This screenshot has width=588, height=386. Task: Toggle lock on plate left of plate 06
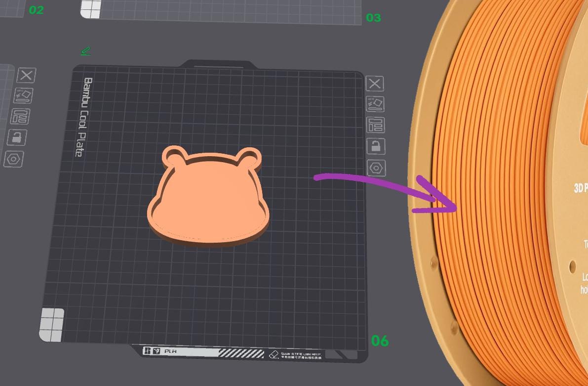coord(17,137)
